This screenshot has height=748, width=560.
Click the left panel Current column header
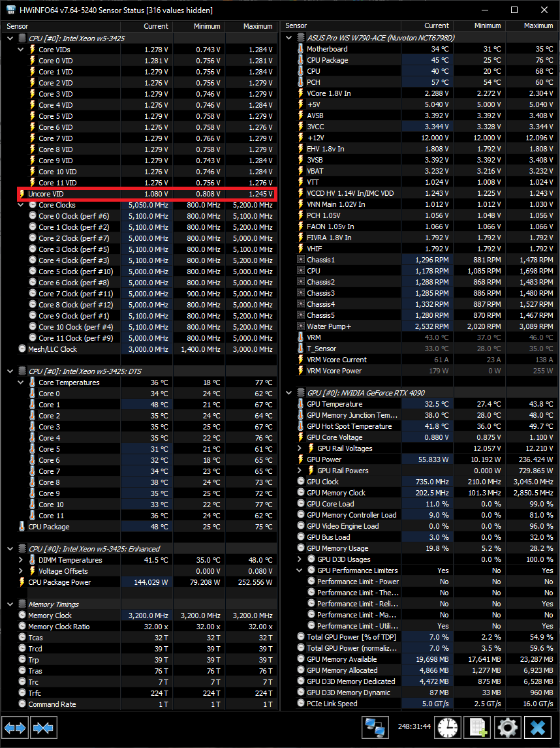click(x=155, y=26)
